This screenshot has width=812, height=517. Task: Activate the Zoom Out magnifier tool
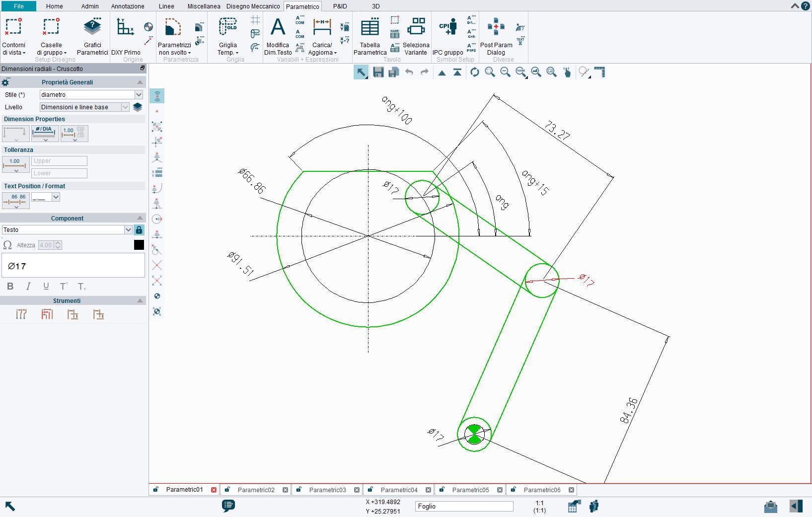pyautogui.click(x=506, y=72)
